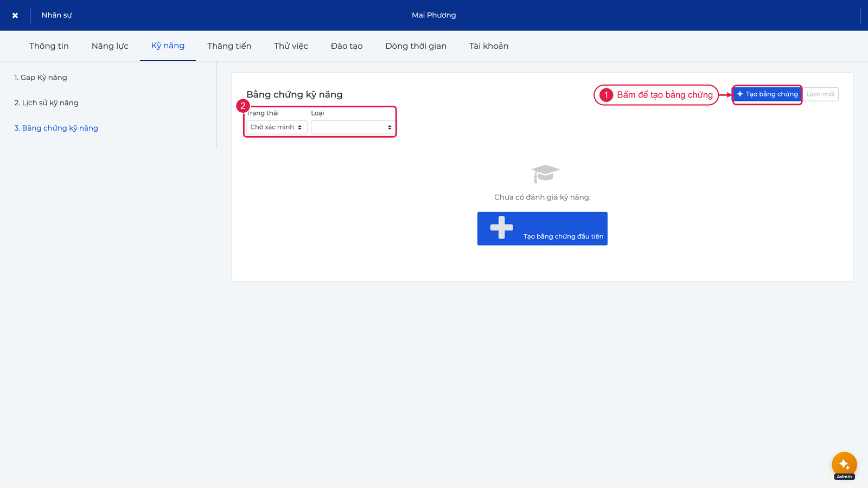The width and height of the screenshot is (868, 488).
Task: Switch to the Năng lực tab
Action: click(110, 46)
